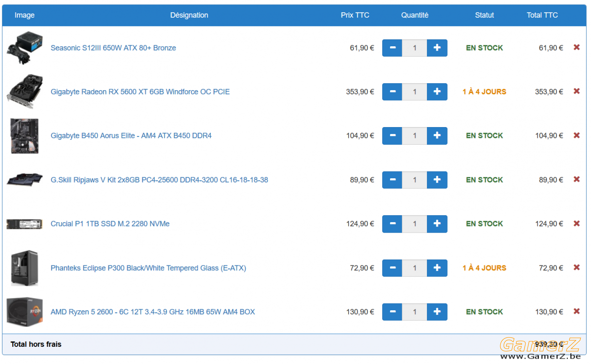Edit quantity field for Gigabyte B450 Aorus Elite
This screenshot has width=591, height=364.
click(415, 135)
